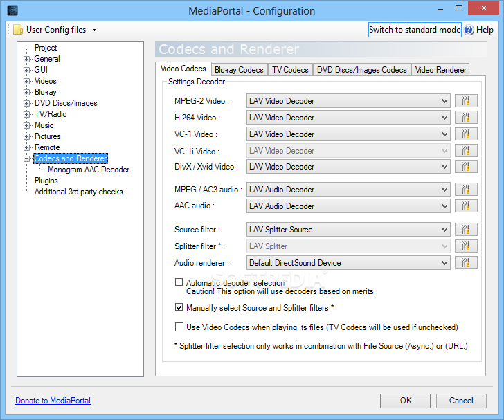Image resolution: width=504 pixels, height=420 pixels.
Task: Expand the Videos tree node
Action: point(27,81)
